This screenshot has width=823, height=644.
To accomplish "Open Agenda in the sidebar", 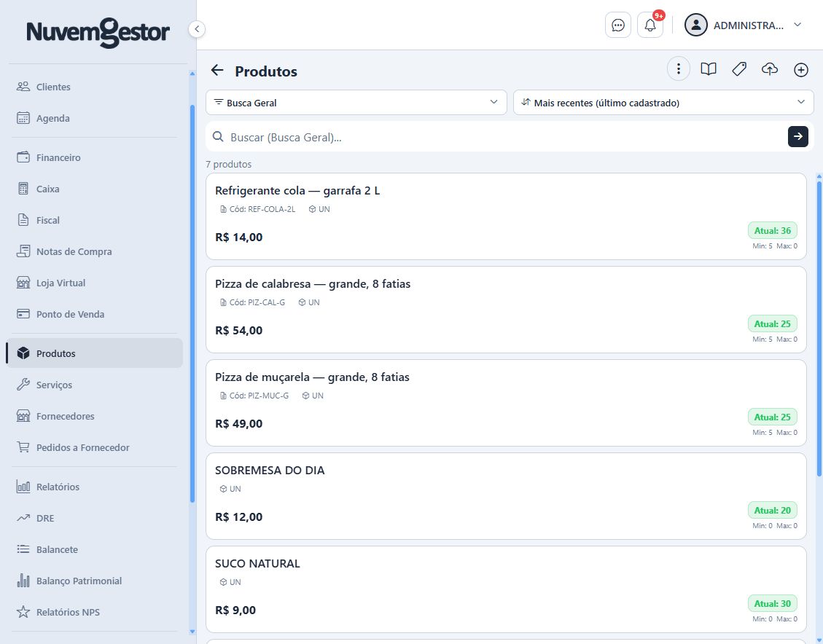I will [95, 118].
